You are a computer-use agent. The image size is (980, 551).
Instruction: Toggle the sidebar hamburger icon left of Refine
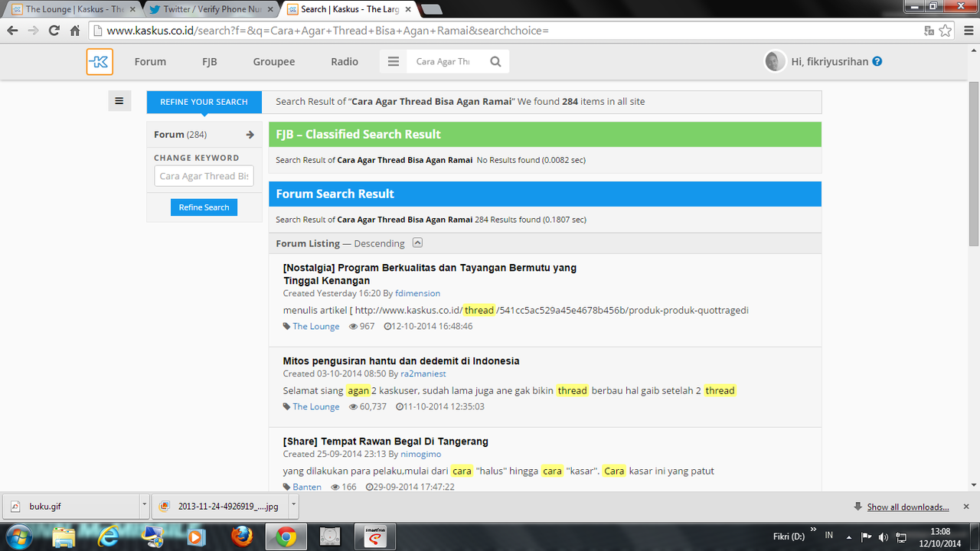tap(119, 100)
